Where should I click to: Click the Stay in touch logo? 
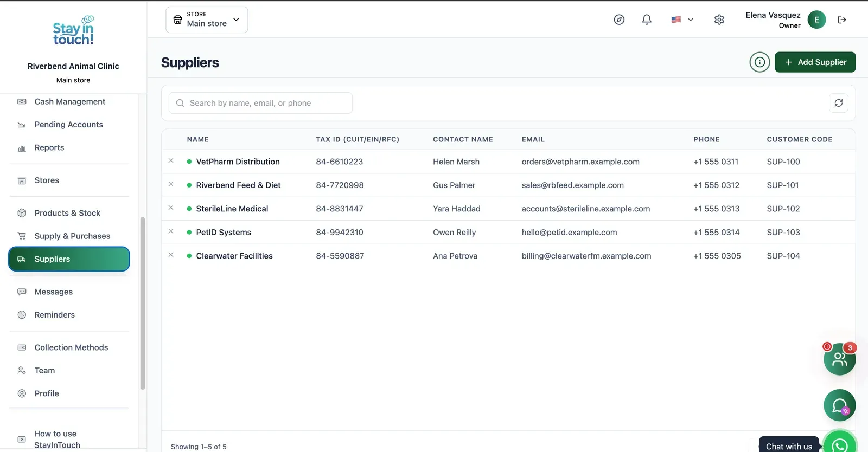pyautogui.click(x=73, y=31)
